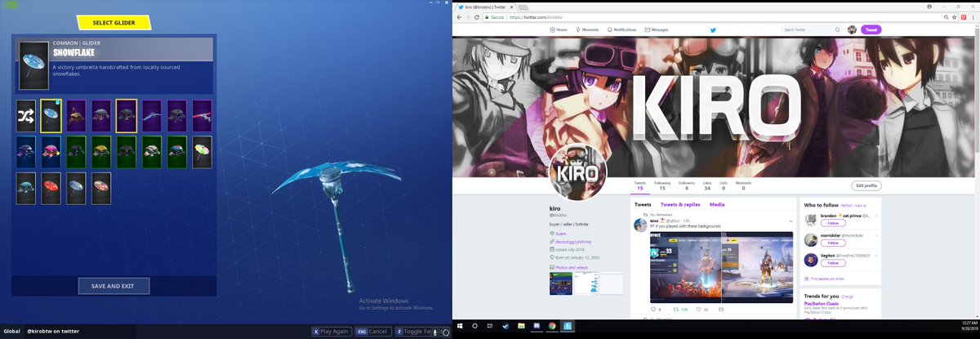Follow brandon in Who to follow
980x339 pixels.
coord(833,221)
